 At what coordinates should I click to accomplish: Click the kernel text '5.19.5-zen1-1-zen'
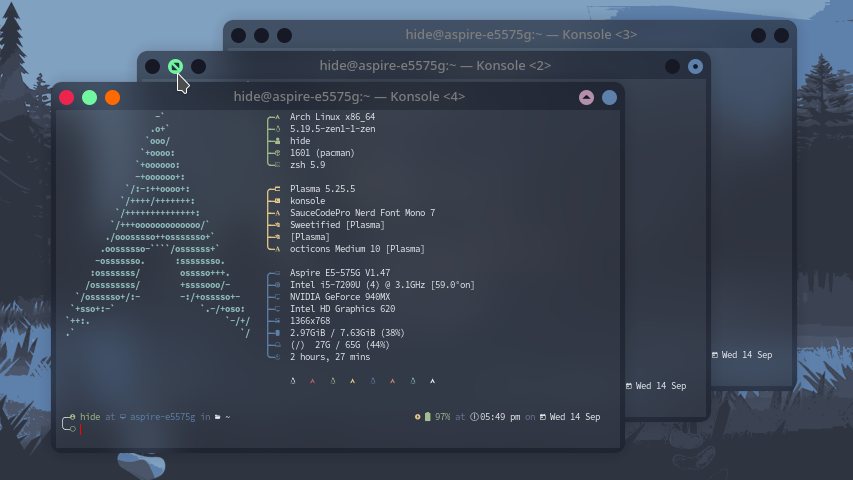coord(332,129)
